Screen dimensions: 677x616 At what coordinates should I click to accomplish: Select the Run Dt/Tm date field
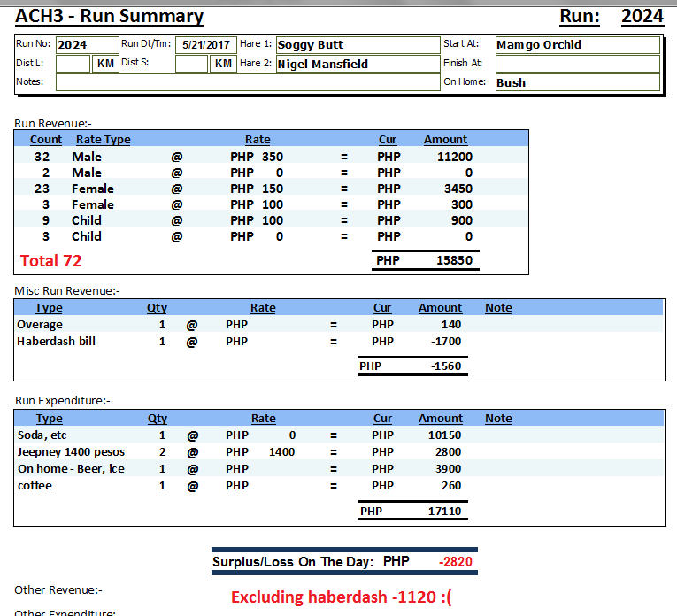[x=205, y=45]
